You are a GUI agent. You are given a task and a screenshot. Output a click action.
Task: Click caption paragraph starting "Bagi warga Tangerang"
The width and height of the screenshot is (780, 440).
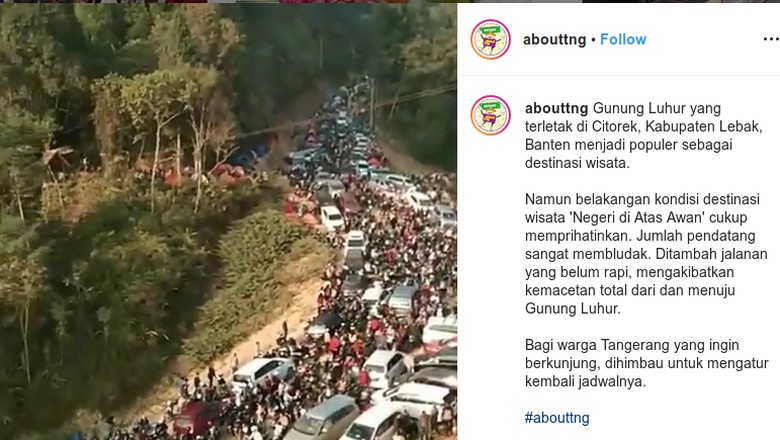coord(647,363)
